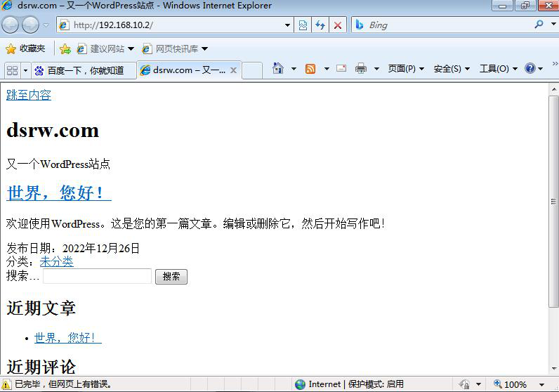Click the Read Mail envelope icon
Image resolution: width=559 pixels, height=392 pixels.
pyautogui.click(x=341, y=68)
